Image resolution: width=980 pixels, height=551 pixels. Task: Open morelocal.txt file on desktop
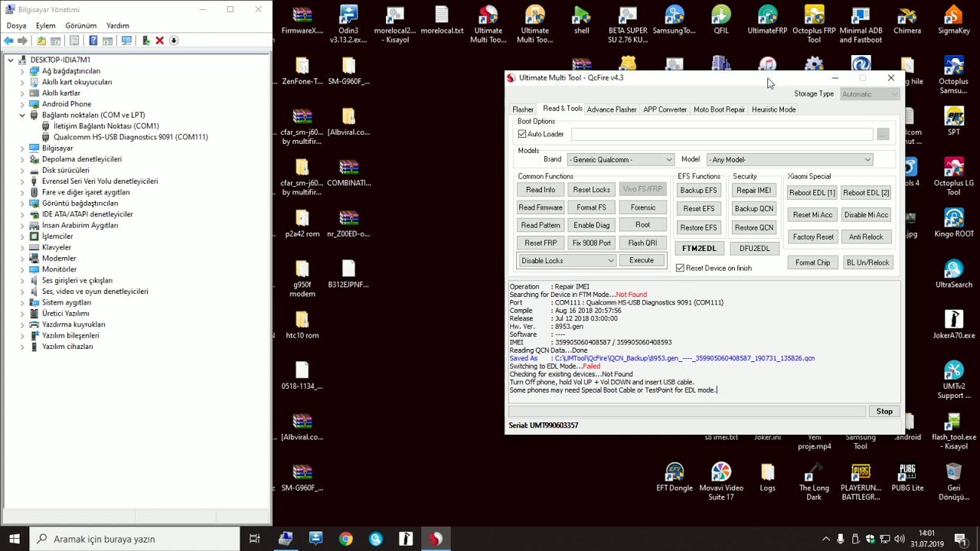(442, 20)
